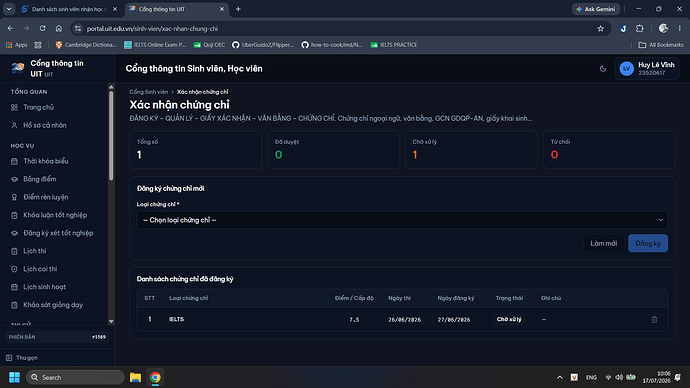Click the Từ chối summary card
Viewport: 690px width, 388px height.
click(609, 150)
